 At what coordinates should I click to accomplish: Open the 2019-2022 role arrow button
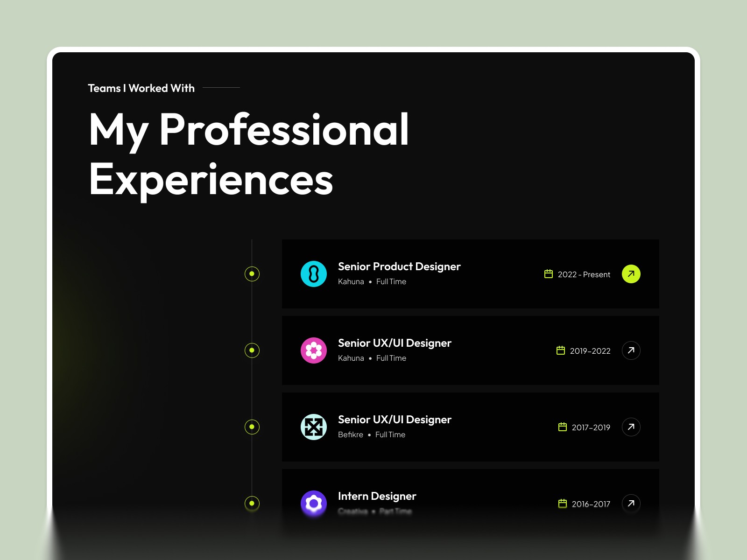pyautogui.click(x=631, y=350)
